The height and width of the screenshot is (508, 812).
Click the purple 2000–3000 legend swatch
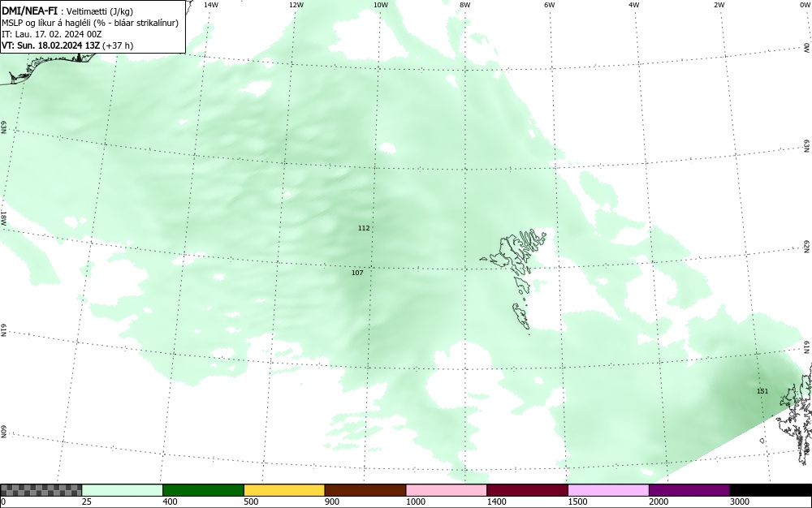tap(689, 490)
